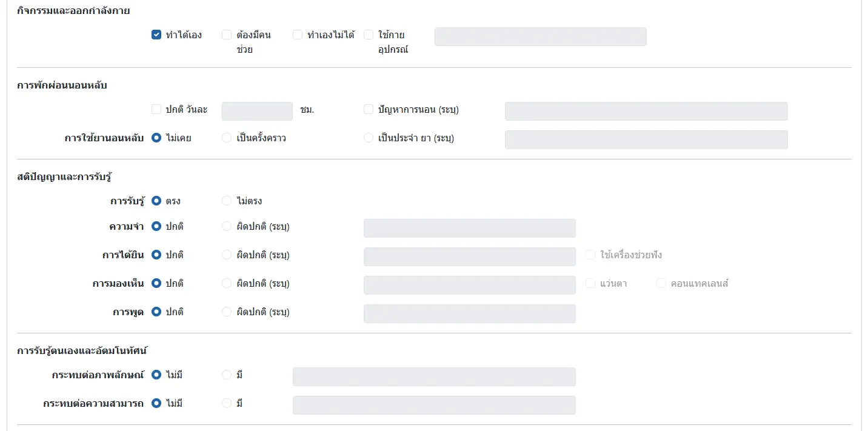Choose ผิดปกติ (ระบุ) for การพูด

tap(227, 312)
